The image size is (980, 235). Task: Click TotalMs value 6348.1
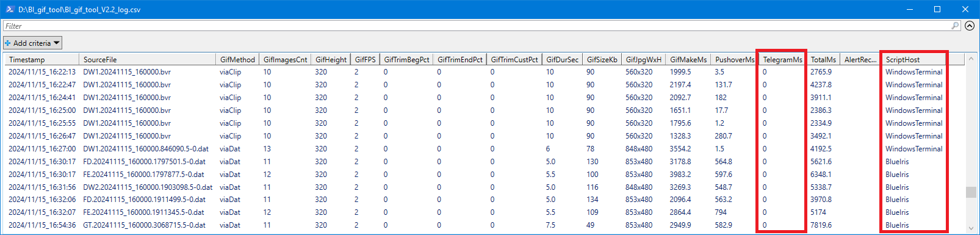pos(821,174)
